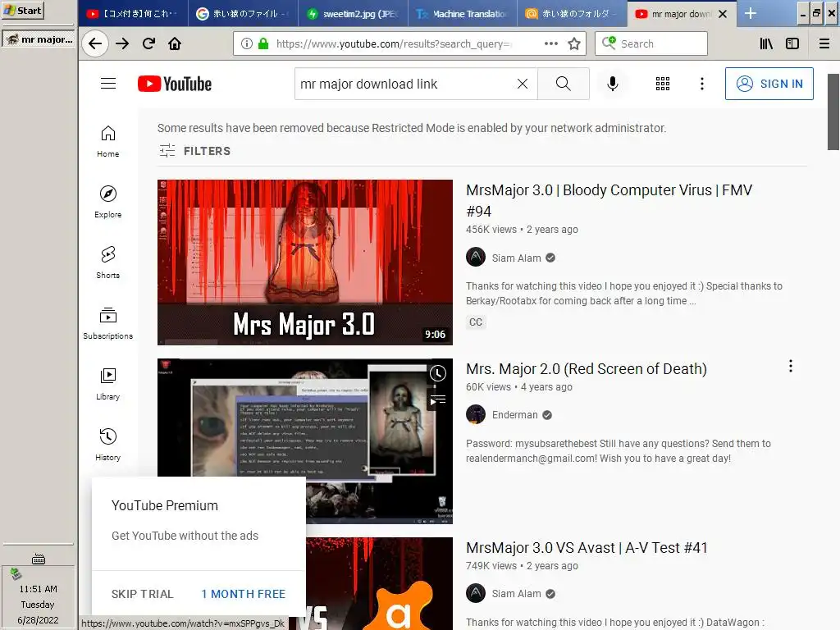Open site information icon in address bar
This screenshot has height=630, width=840.
246,44
